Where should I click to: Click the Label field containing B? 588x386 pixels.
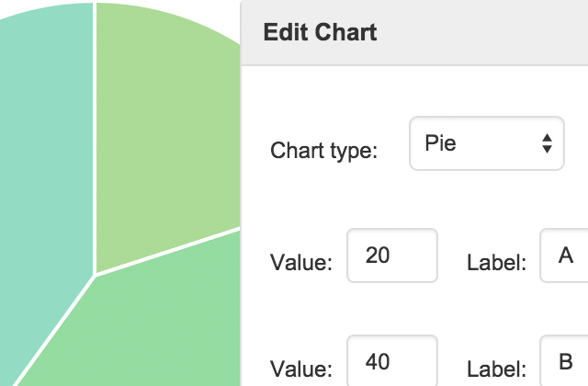coord(564,362)
